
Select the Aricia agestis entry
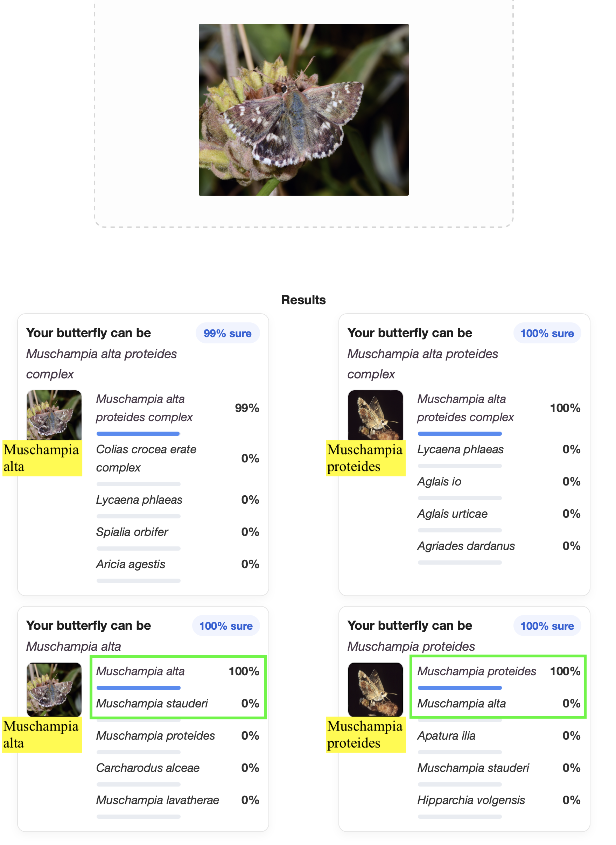click(131, 564)
